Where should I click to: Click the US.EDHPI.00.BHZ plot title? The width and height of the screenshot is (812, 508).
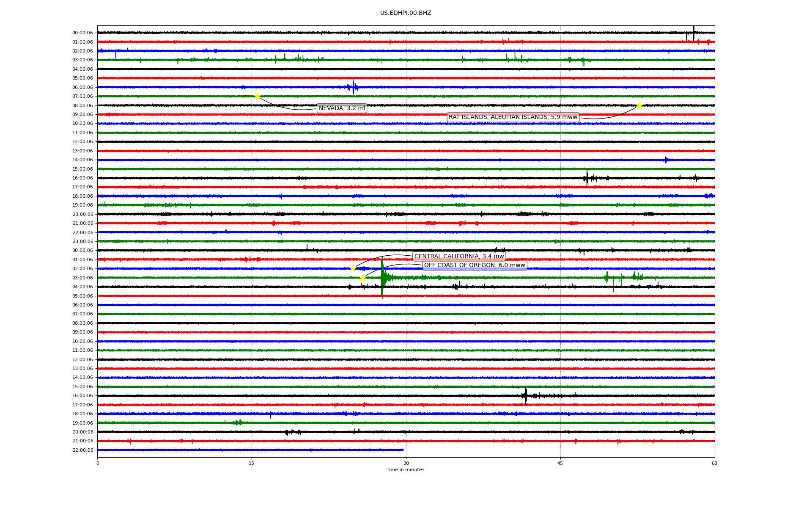click(x=406, y=13)
